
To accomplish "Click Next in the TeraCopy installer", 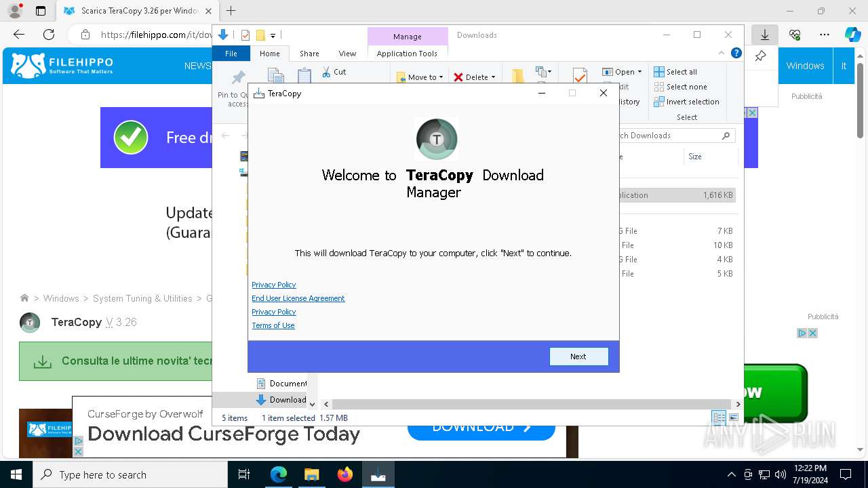I will (x=578, y=357).
